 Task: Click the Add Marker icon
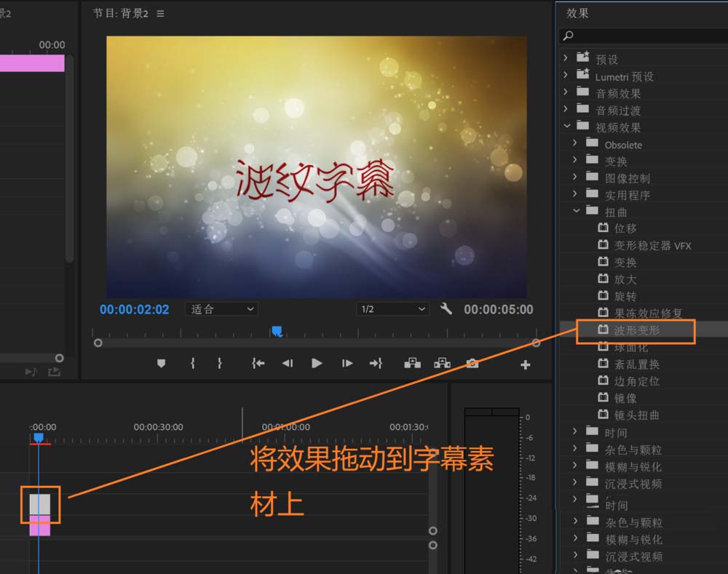click(x=162, y=363)
